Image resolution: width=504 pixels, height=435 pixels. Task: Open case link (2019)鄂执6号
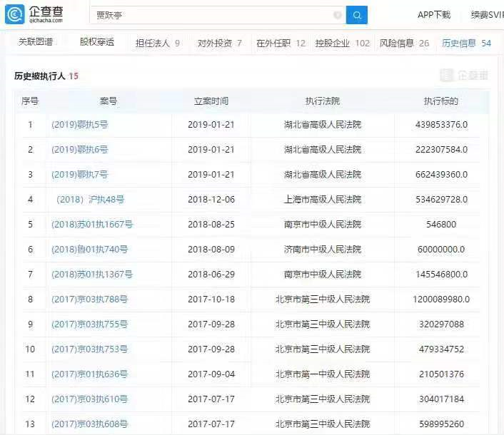click(x=80, y=150)
